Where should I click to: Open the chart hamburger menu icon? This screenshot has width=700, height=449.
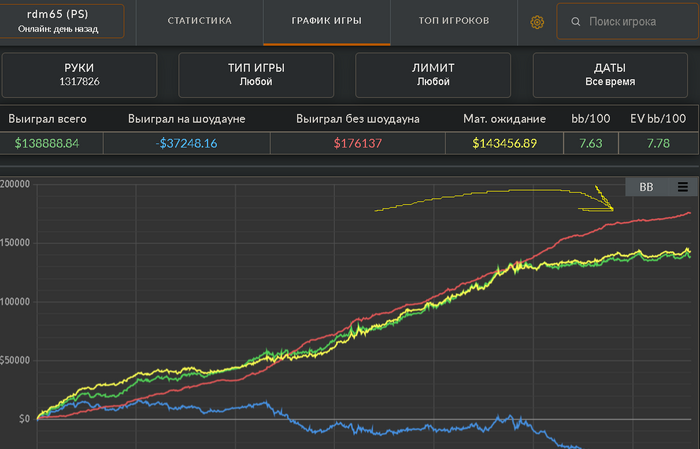coord(683,187)
